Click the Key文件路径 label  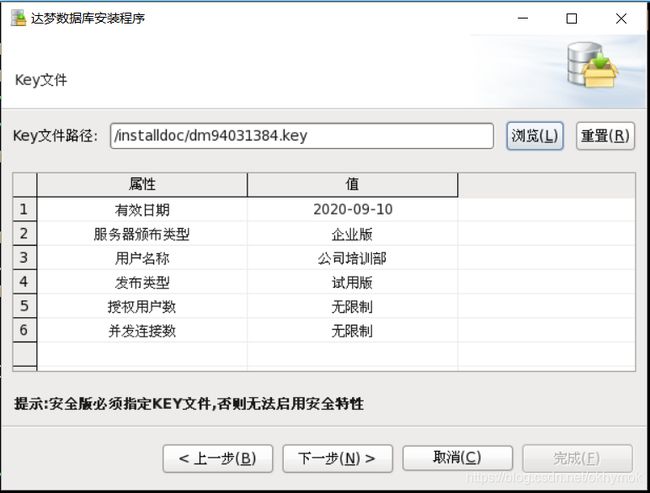pos(55,136)
